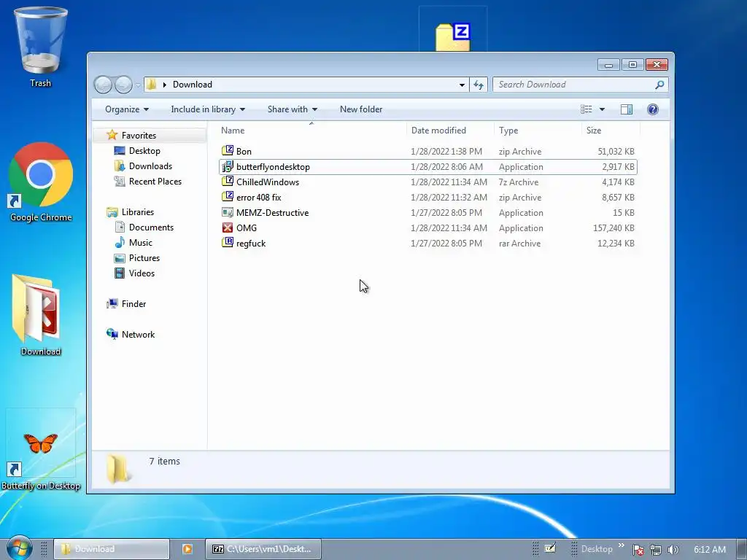747x560 pixels.
Task: Click the Forward navigation arrow
Action: [123, 85]
